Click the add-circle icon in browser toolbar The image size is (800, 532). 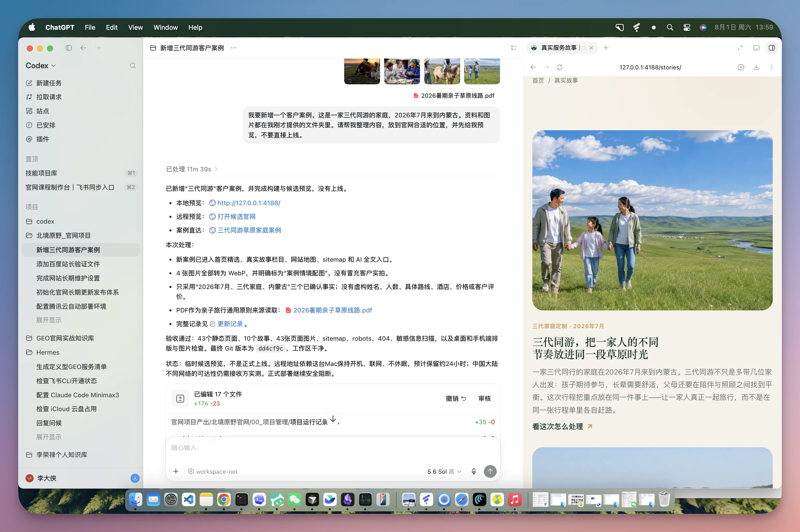tap(741, 67)
